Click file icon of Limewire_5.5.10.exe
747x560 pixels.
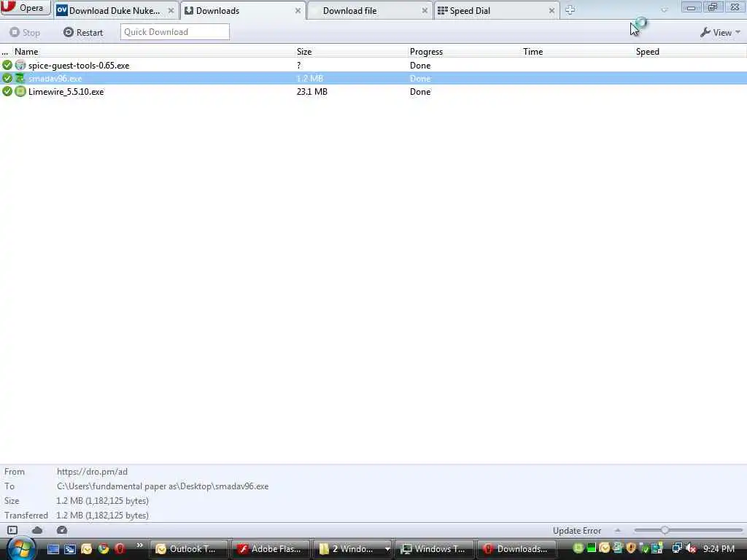click(20, 91)
